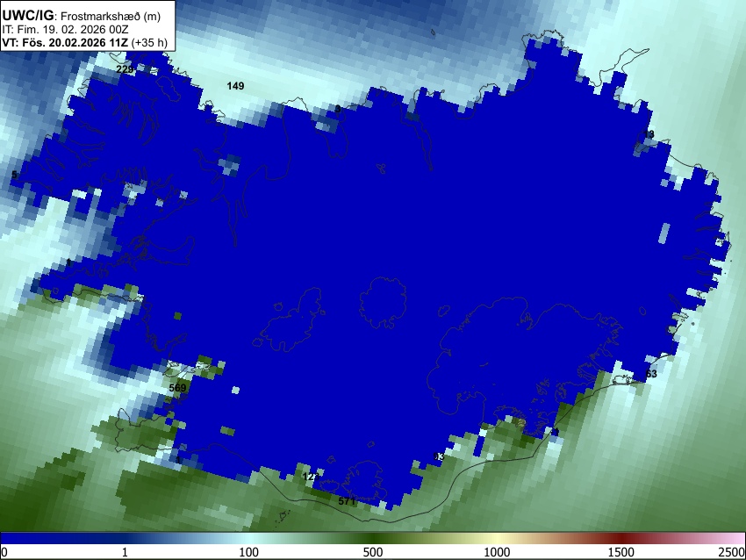
Task: Click the color scale label '1000'
Action: tap(497, 552)
